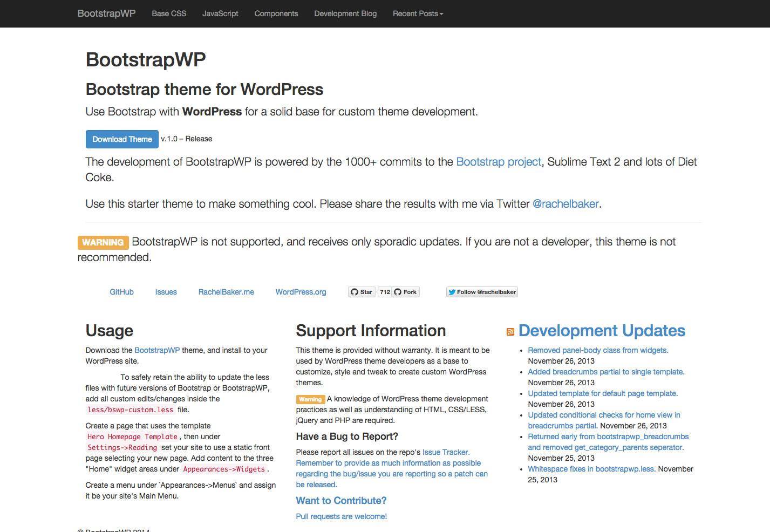
Task: Open the Pull requests are welcome! link
Action: coord(341,516)
